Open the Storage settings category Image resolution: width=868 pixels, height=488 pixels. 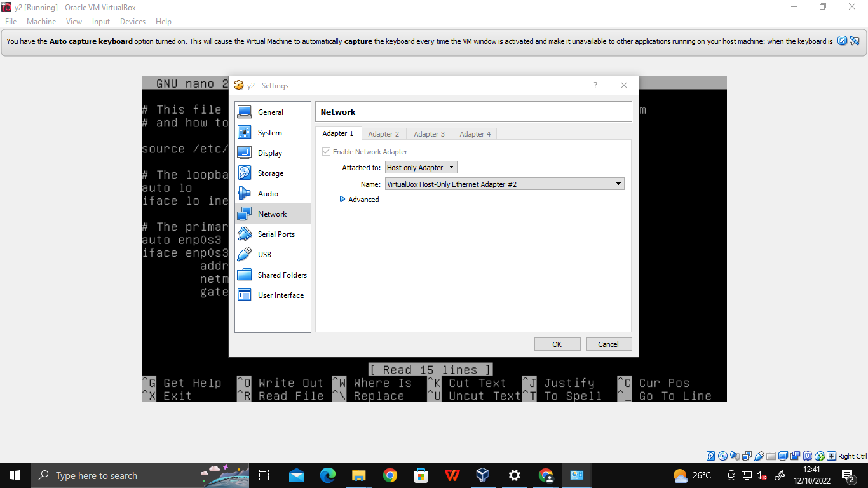click(x=273, y=173)
